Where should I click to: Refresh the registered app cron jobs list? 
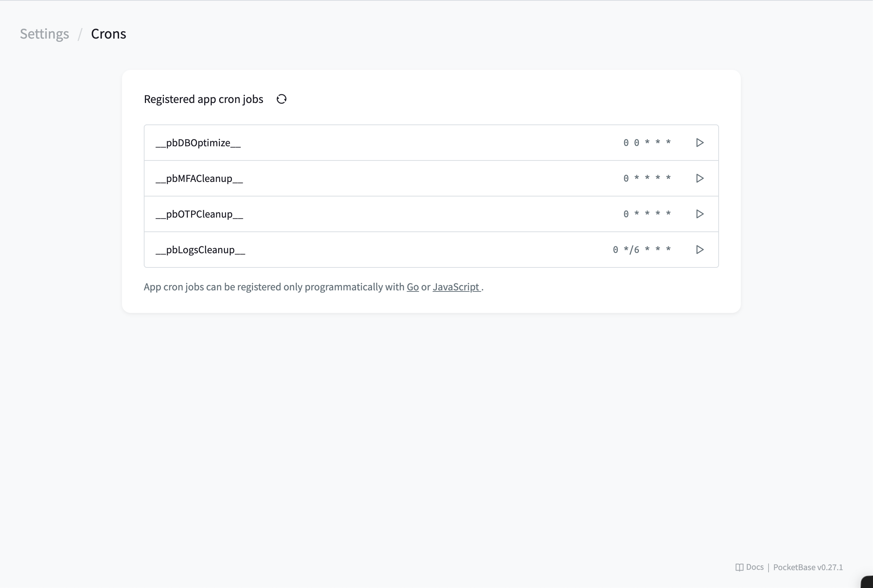pyautogui.click(x=281, y=99)
